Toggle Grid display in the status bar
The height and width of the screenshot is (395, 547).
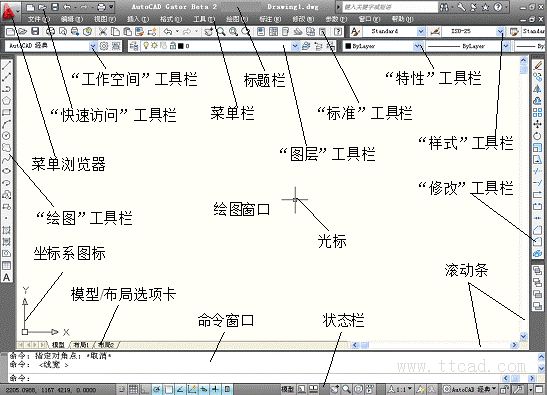(x=133, y=389)
